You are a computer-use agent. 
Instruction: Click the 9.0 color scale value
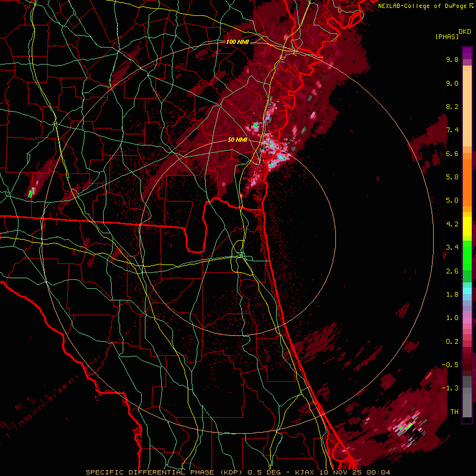point(452,83)
